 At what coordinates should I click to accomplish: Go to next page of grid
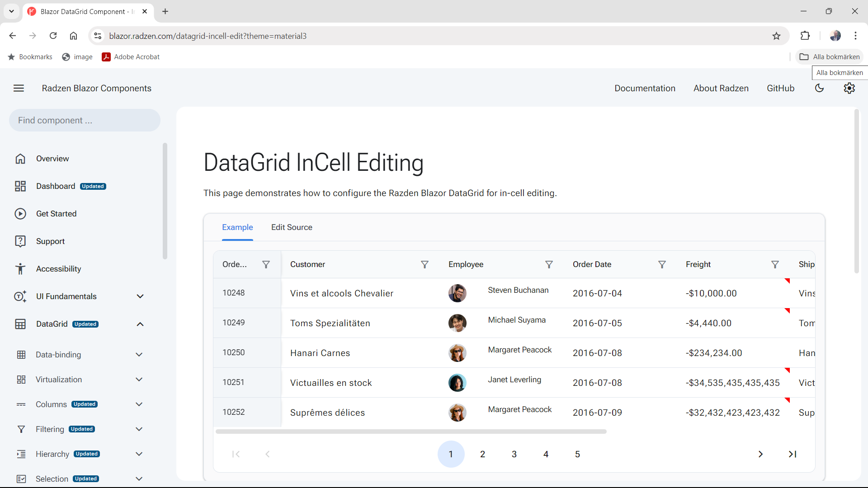[x=760, y=454]
